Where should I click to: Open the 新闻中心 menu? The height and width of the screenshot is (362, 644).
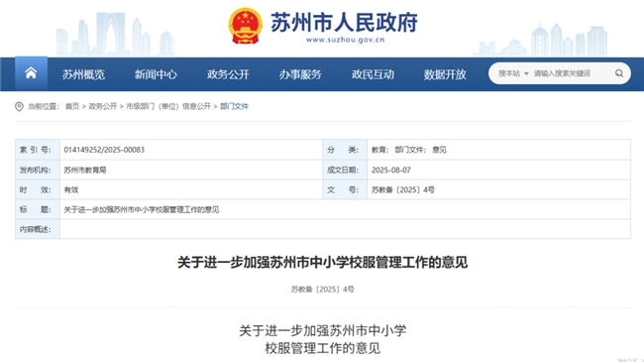pos(157,74)
